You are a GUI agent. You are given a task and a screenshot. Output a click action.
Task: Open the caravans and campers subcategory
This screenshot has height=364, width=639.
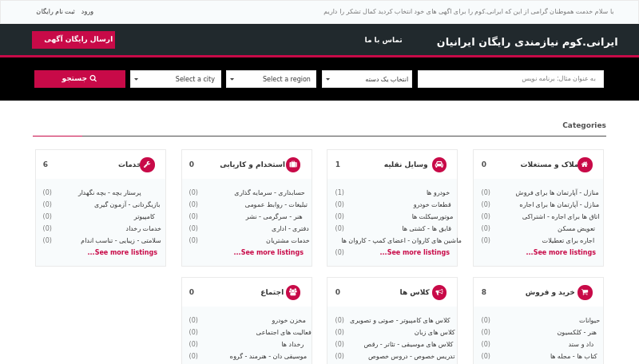click(402, 240)
